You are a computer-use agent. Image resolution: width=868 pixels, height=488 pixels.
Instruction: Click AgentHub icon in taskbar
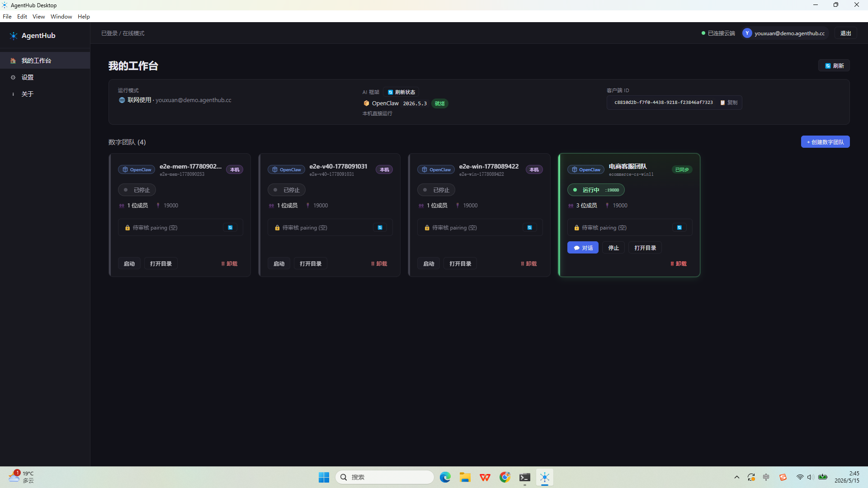[545, 477]
